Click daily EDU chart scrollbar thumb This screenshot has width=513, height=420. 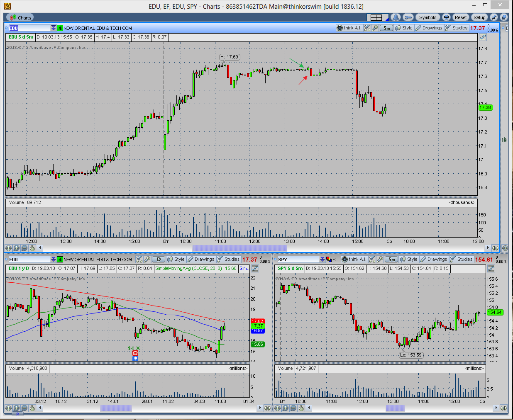[116, 408]
